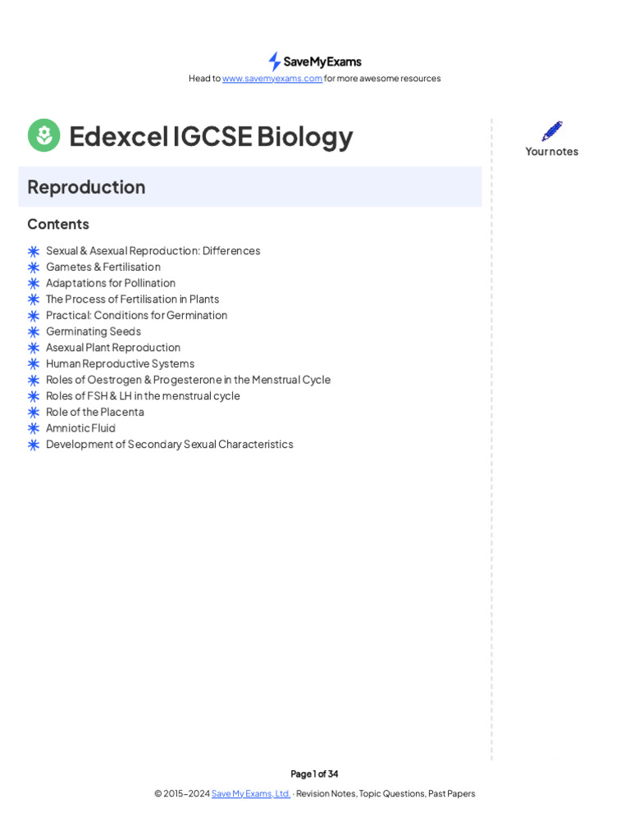The height and width of the screenshot is (840, 630).
Task: Open Roles of Oestrogen & Progesterone entry
Action: click(188, 380)
